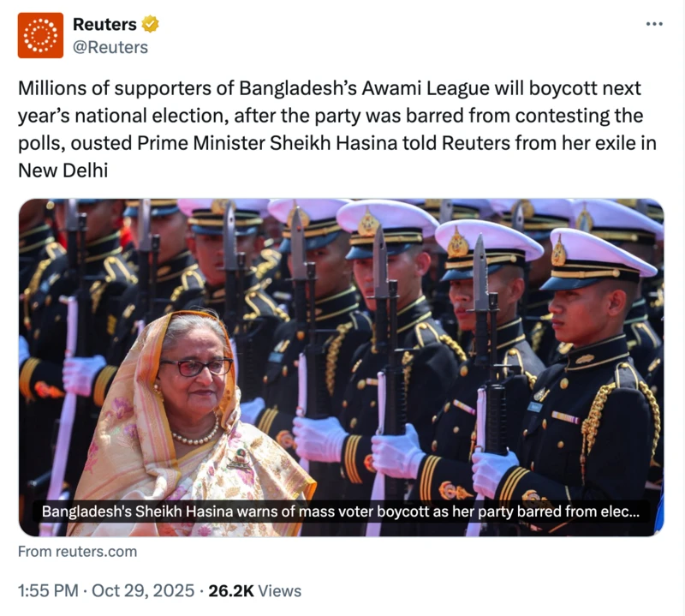Click the gold verified badge beside Reuters
The image size is (685, 616).
[x=151, y=25]
